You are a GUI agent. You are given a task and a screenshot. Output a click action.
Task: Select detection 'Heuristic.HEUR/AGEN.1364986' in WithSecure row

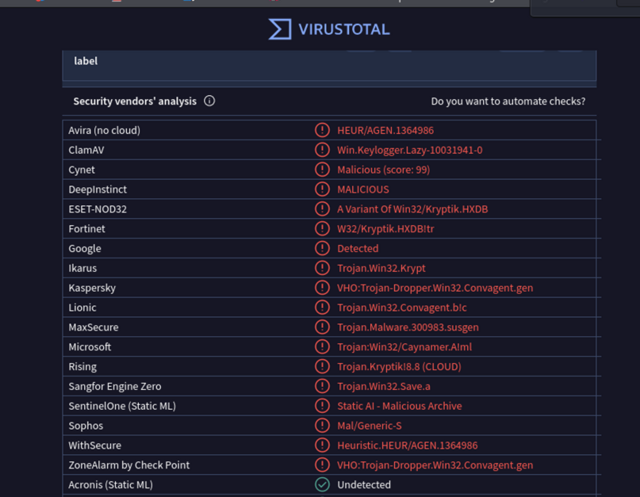pyautogui.click(x=407, y=446)
